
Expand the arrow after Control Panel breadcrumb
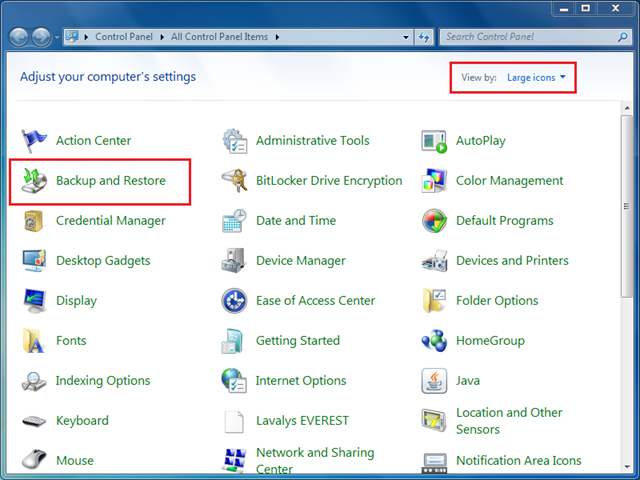[x=162, y=37]
